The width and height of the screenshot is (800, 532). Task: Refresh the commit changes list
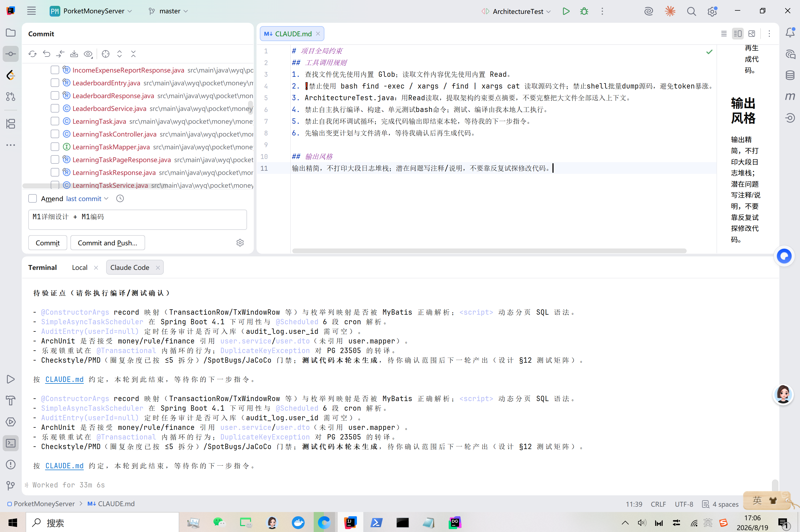[x=33, y=54]
